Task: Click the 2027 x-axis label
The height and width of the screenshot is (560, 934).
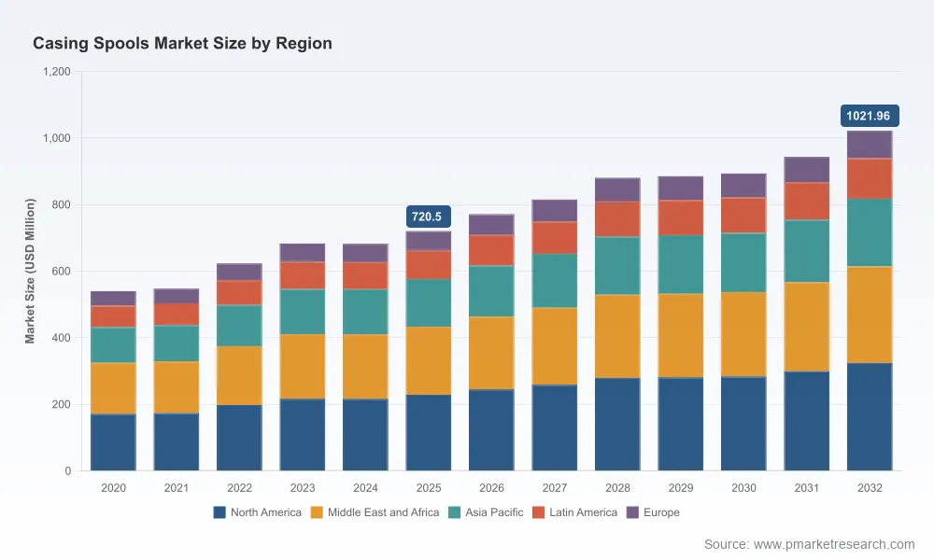Action: [x=555, y=488]
